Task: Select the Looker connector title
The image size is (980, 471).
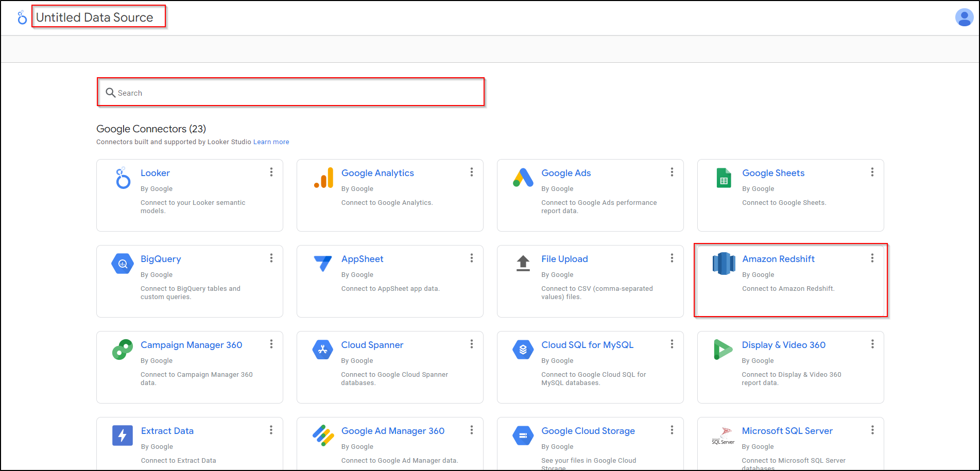Action: point(155,173)
